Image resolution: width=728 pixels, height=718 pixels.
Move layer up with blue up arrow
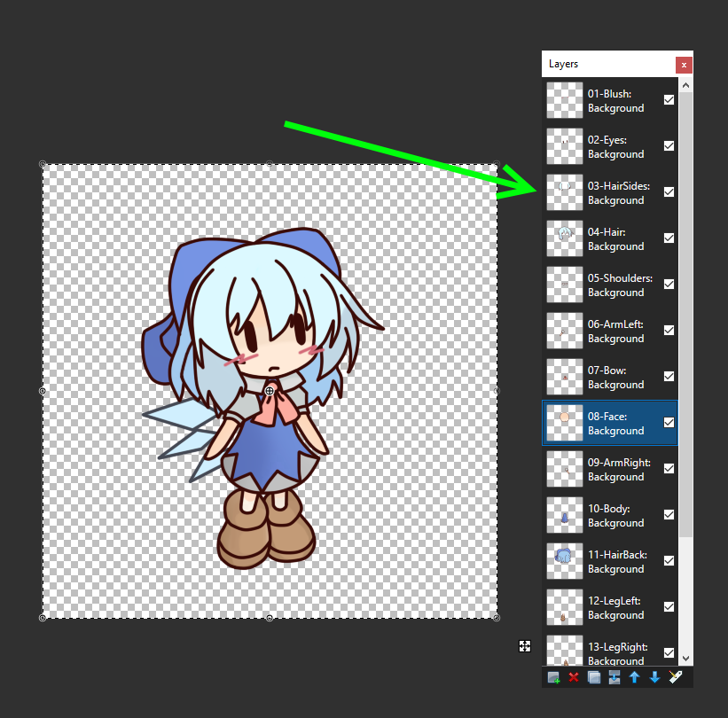pyautogui.click(x=634, y=677)
